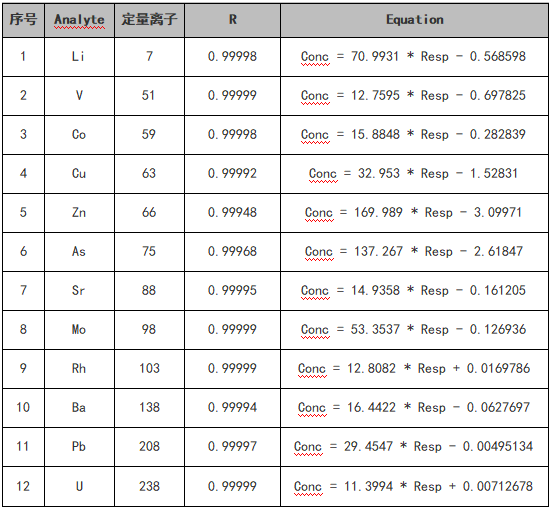
Task: Select R value 0.99948 cell
Action: tap(233, 213)
